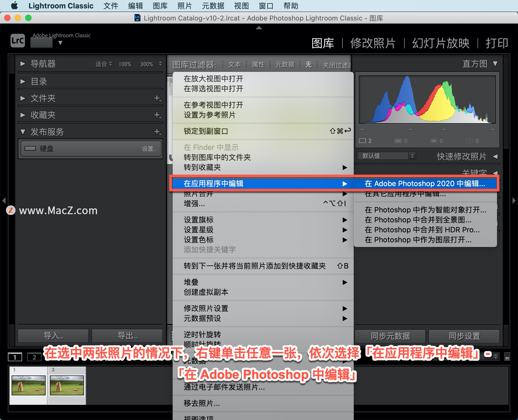Open the 转到收藏夹 submenu
The height and width of the screenshot is (420, 518).
263,167
